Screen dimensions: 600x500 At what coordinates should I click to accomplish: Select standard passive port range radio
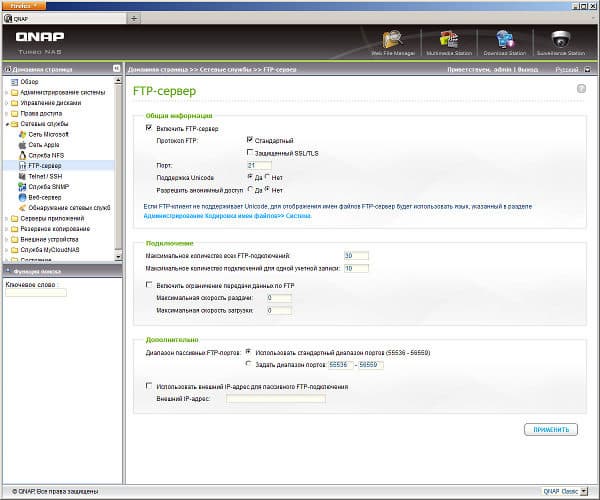point(249,352)
